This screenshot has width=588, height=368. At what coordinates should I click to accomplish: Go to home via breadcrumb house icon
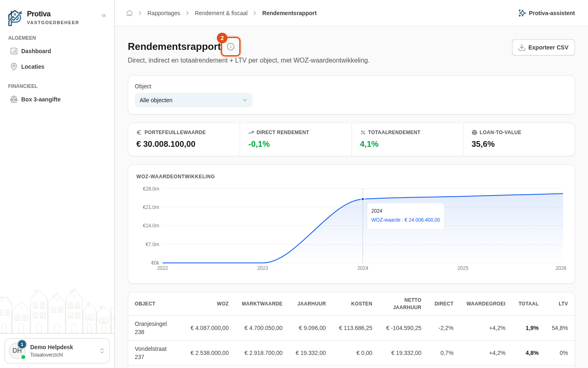coord(129,13)
